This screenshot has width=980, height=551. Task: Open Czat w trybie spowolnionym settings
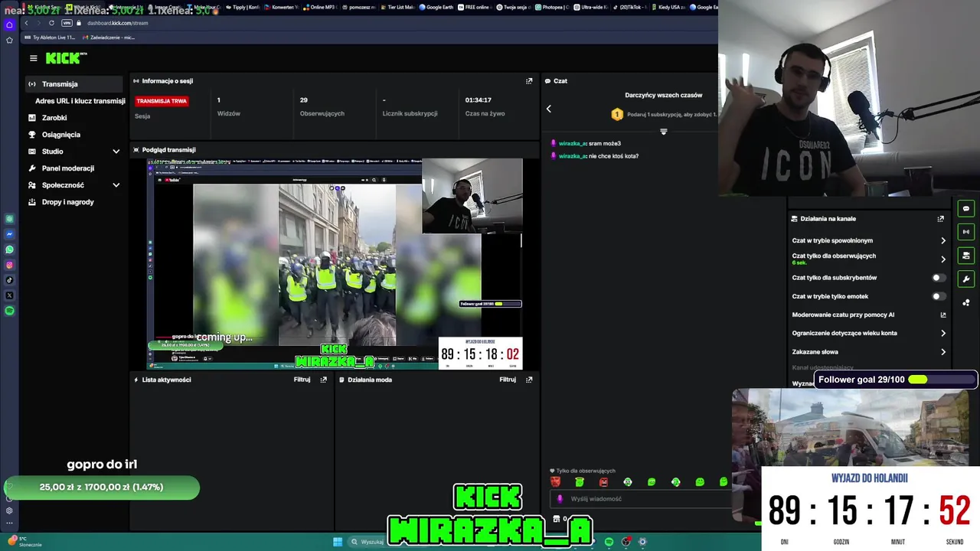click(869, 240)
